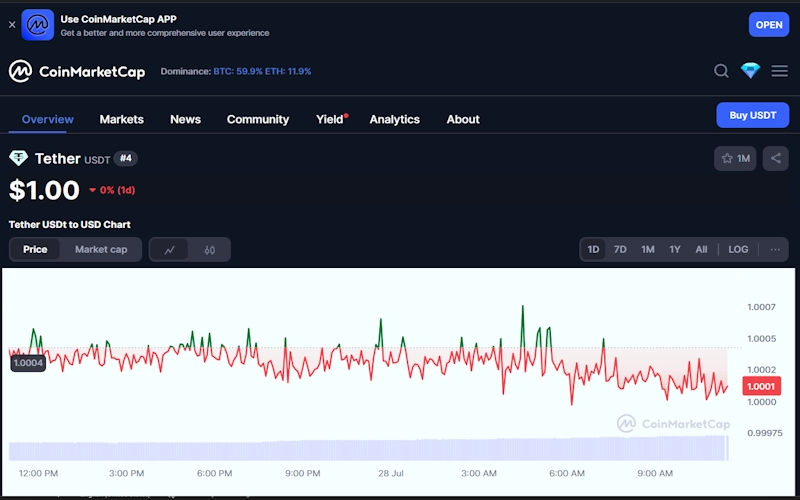800x500 pixels.
Task: Click the ETH: 11.9% dominance link
Action: tap(288, 71)
